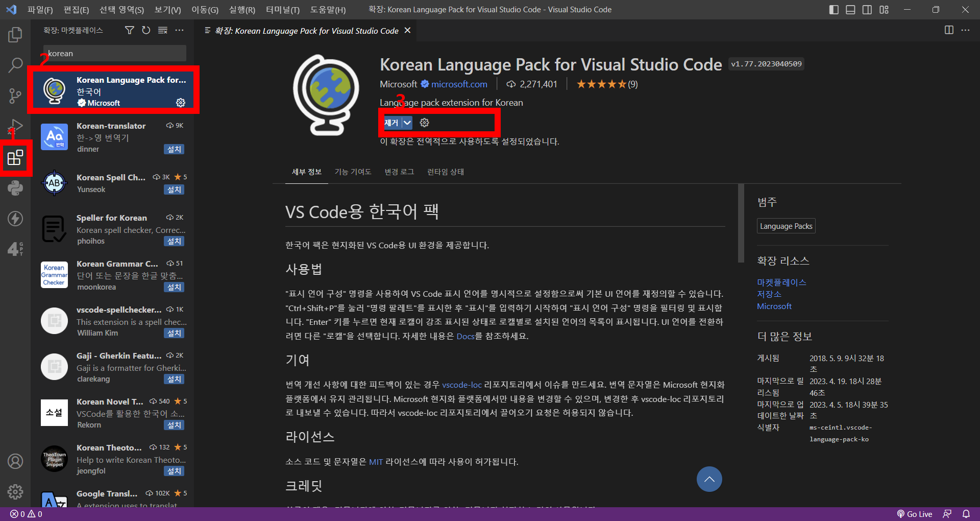Click the 제거 uninstall button
Image resolution: width=980 pixels, height=521 pixels.
point(391,123)
